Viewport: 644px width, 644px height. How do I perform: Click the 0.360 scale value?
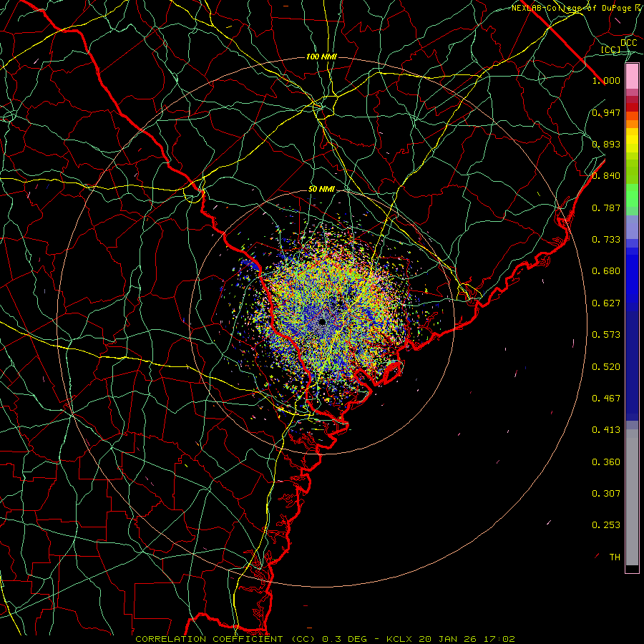[x=606, y=462]
